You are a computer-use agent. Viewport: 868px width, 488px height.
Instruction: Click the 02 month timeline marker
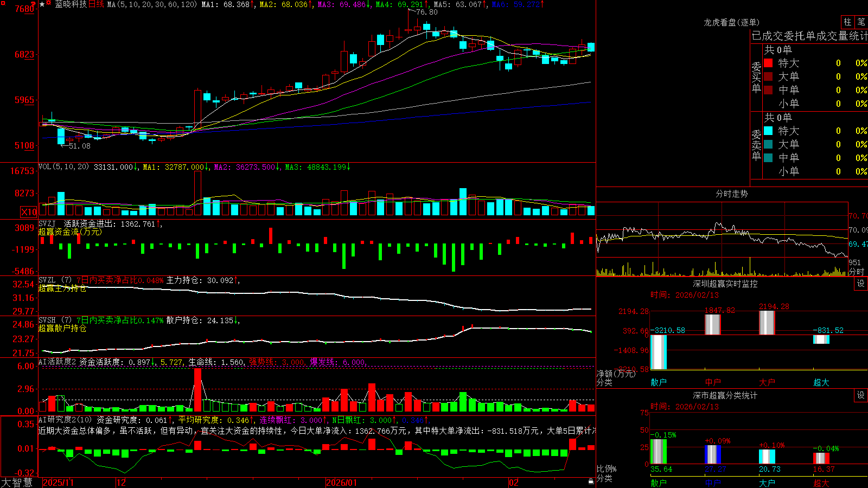pyautogui.click(x=514, y=483)
